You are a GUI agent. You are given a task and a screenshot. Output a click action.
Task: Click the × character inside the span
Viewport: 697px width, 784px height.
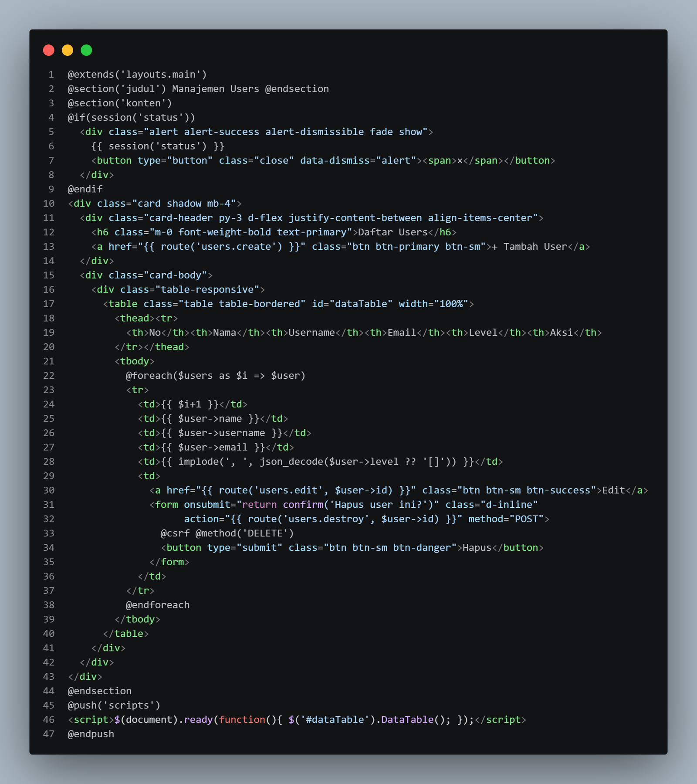click(x=460, y=161)
